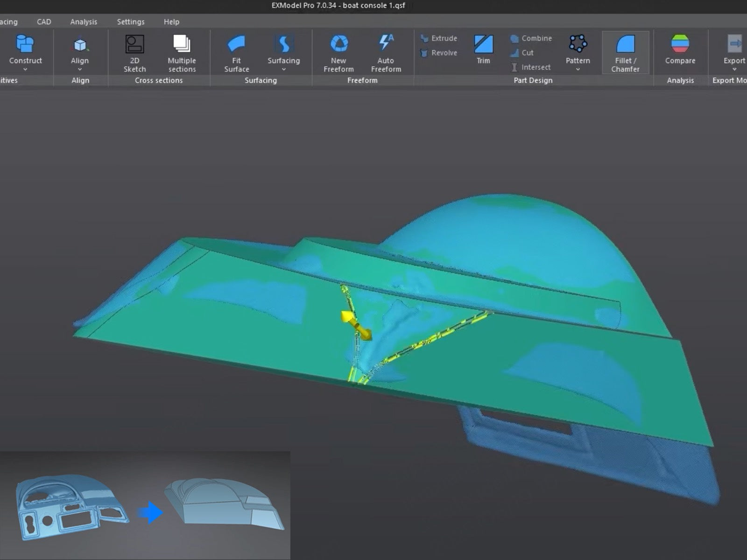The height and width of the screenshot is (560, 747).
Task: Click the 'Part Design' group label
Action: (533, 80)
